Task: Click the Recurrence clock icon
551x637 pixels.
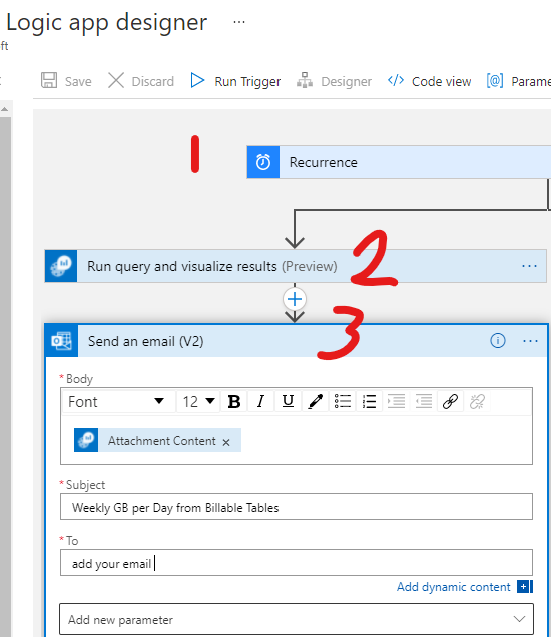Action: click(263, 162)
